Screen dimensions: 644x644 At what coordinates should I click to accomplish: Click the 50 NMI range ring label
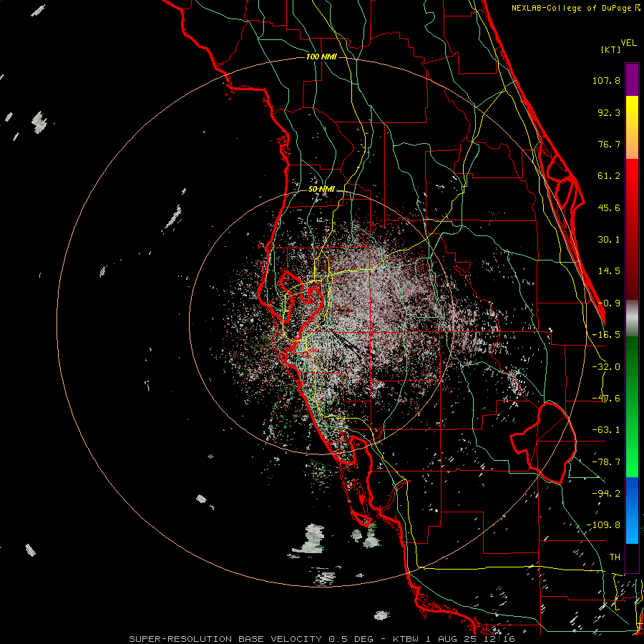point(321,190)
